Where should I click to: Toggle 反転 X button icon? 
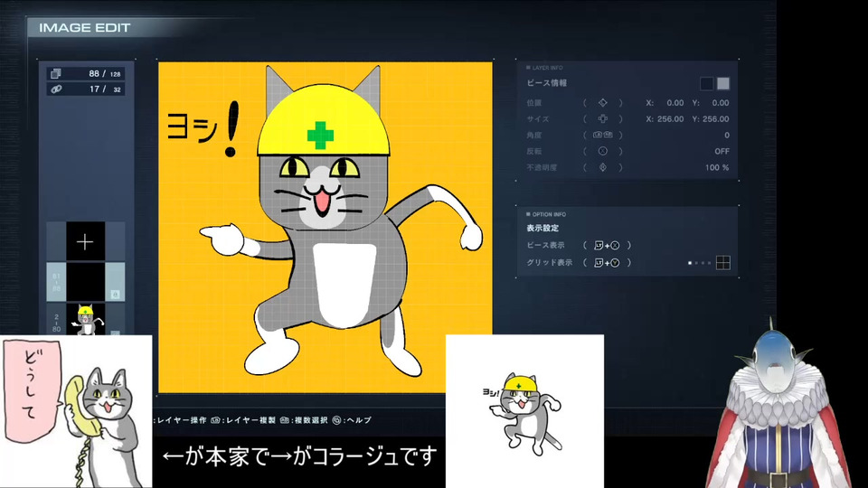[602, 151]
